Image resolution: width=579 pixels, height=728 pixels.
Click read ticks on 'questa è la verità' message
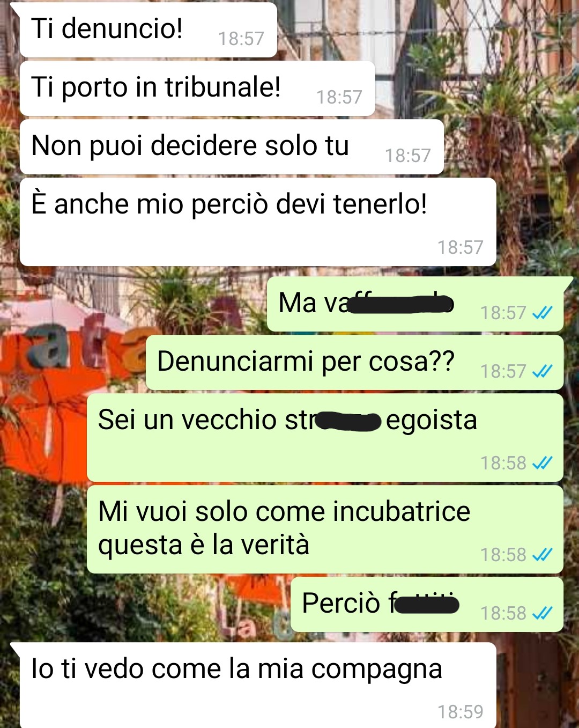tap(542, 555)
